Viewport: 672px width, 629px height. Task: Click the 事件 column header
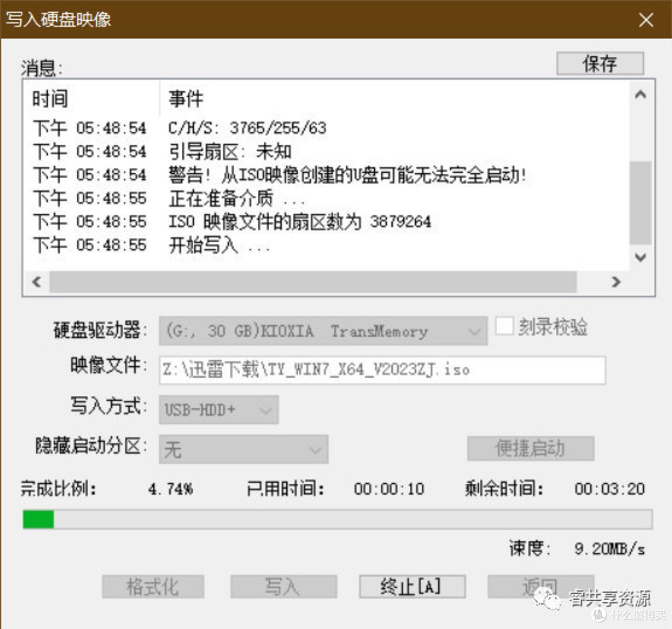click(184, 99)
